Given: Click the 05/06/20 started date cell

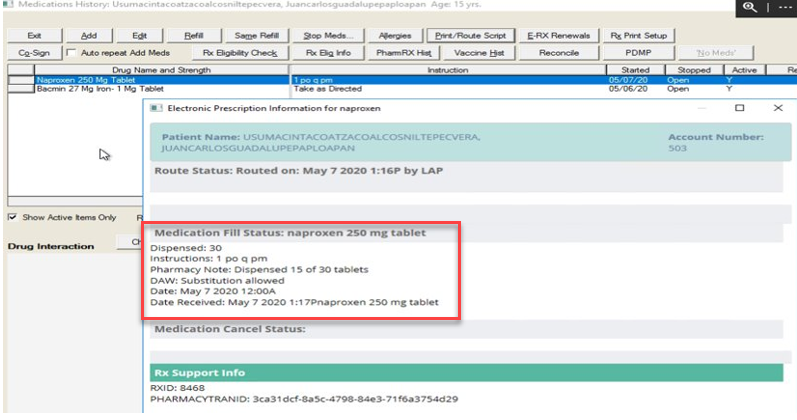Looking at the screenshot, I should 628,88.
